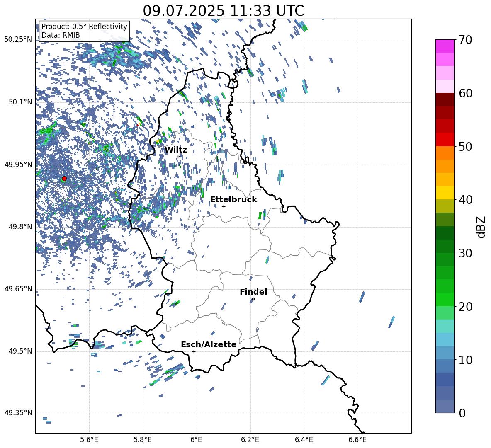The width and height of the screenshot is (491, 448).
Task: Click the 49.95°N latitude label
Action: click(x=18, y=165)
